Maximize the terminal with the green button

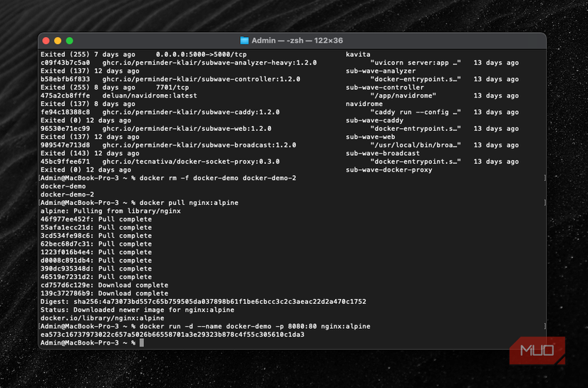click(69, 41)
